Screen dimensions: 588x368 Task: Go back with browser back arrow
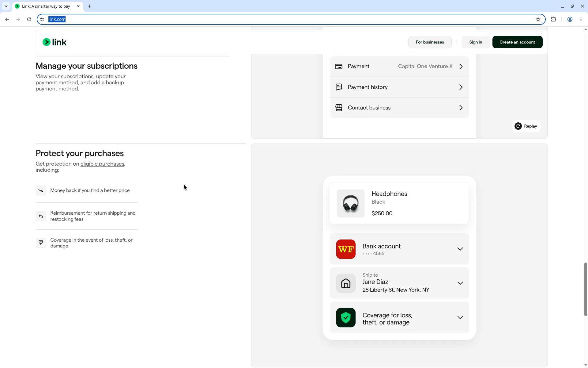tap(7, 19)
